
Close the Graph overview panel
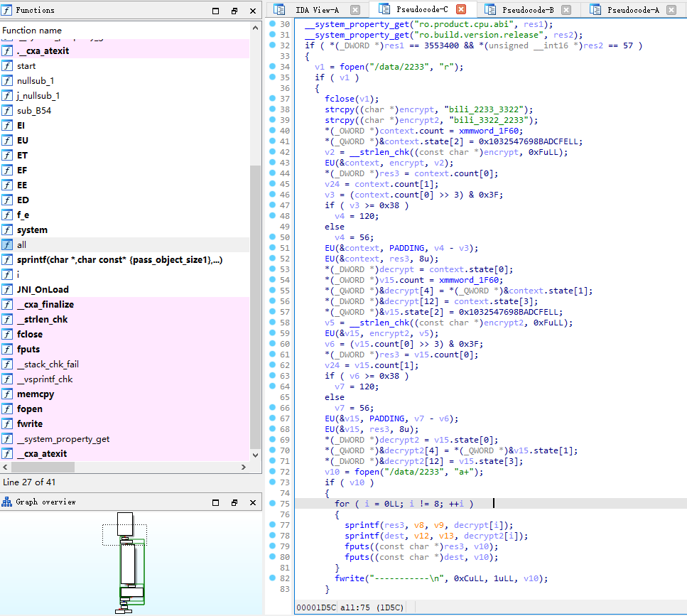(x=253, y=502)
